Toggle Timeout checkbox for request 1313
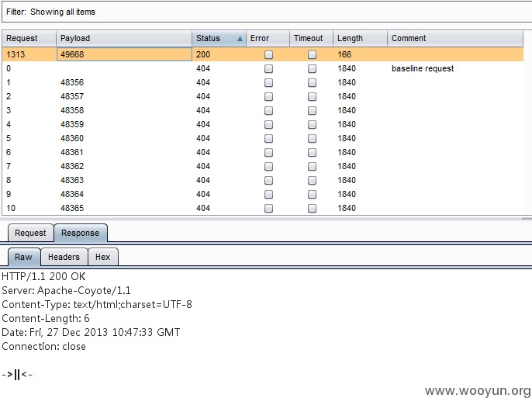The width and height of the screenshot is (532, 398). pyautogui.click(x=312, y=54)
